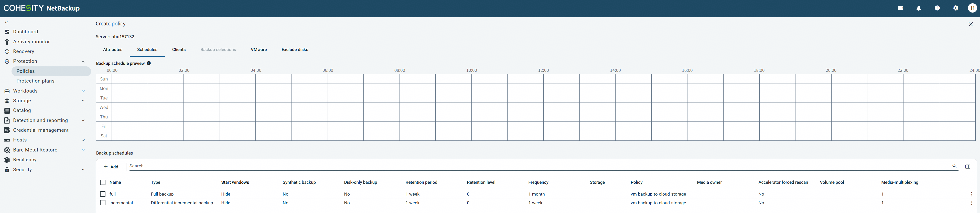Click the search magnifier icon in schedules

[x=954, y=166]
